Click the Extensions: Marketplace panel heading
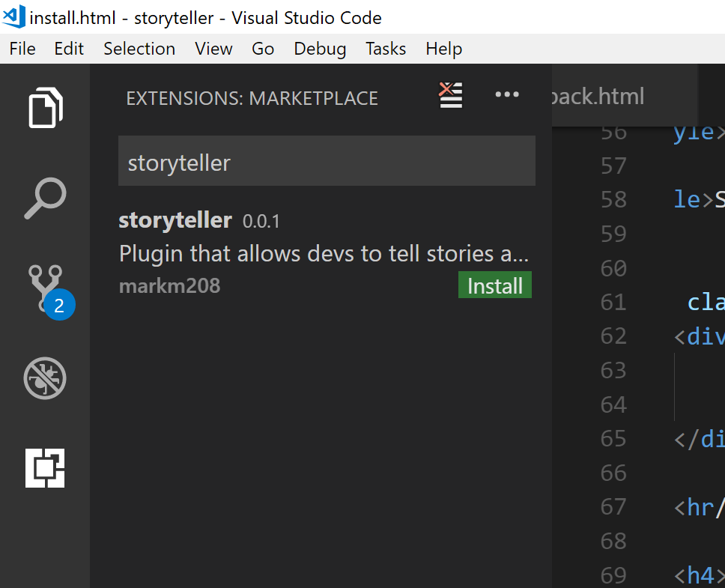Image resolution: width=725 pixels, height=588 pixels. click(252, 98)
